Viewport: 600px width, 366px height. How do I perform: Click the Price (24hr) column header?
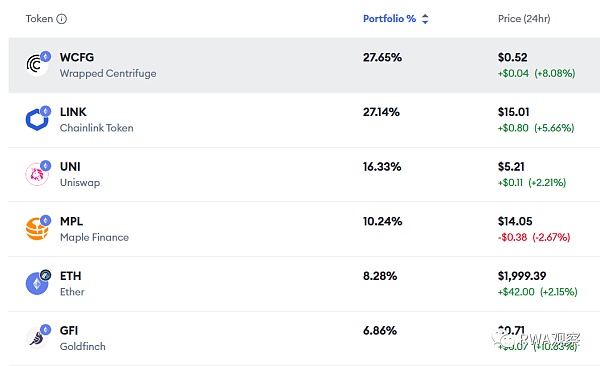[524, 19]
